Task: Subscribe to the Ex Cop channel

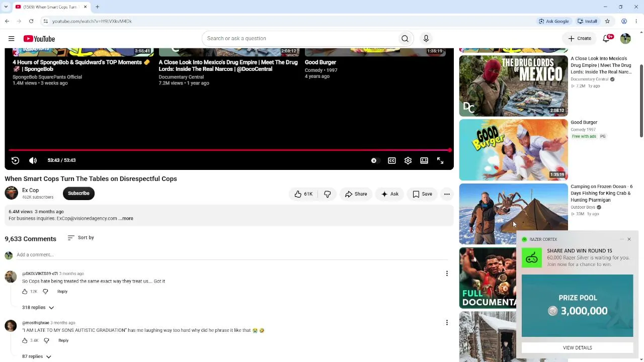Action: tap(78, 194)
